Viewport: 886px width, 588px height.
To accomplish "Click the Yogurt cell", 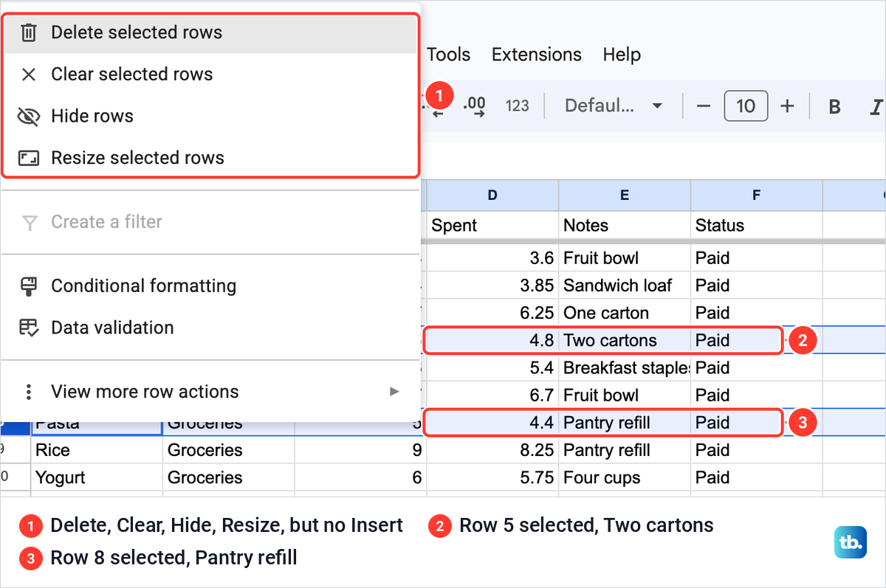I will (97, 477).
